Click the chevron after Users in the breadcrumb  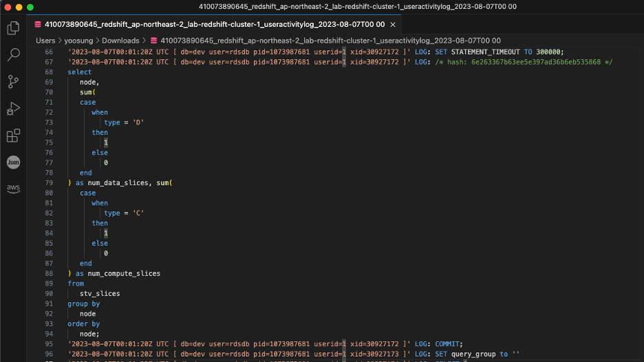60,41
